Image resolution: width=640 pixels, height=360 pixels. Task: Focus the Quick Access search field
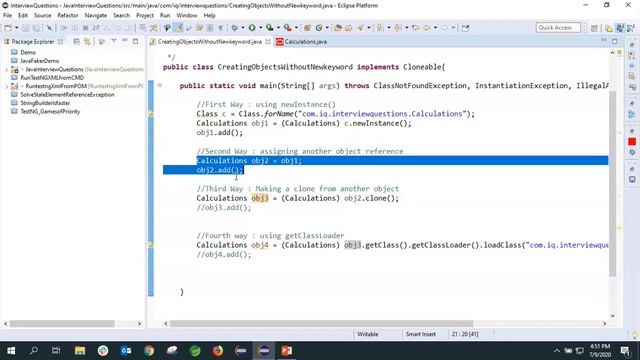(x=558, y=28)
